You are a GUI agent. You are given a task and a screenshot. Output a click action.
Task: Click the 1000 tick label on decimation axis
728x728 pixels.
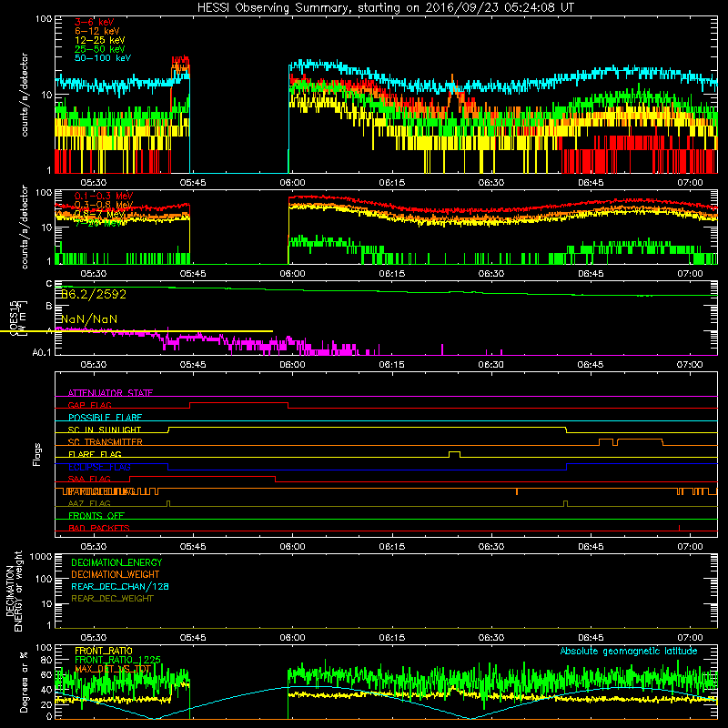[41, 557]
